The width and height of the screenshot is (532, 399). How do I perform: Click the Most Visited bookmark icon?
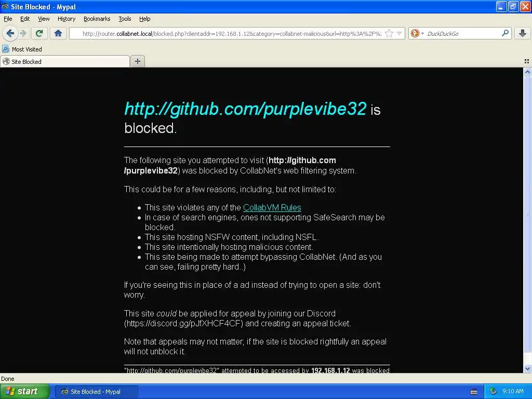(x=5, y=49)
